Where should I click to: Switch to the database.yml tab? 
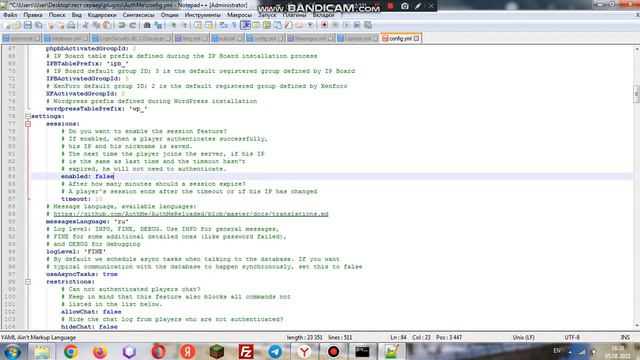(66, 38)
